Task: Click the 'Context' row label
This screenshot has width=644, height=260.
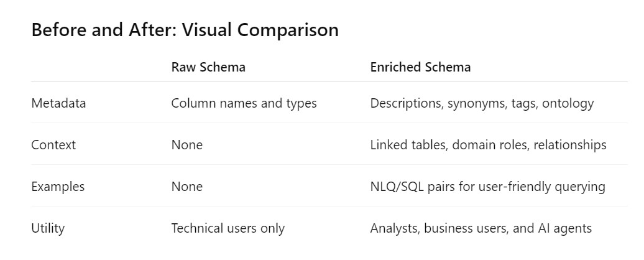Action: (53, 145)
